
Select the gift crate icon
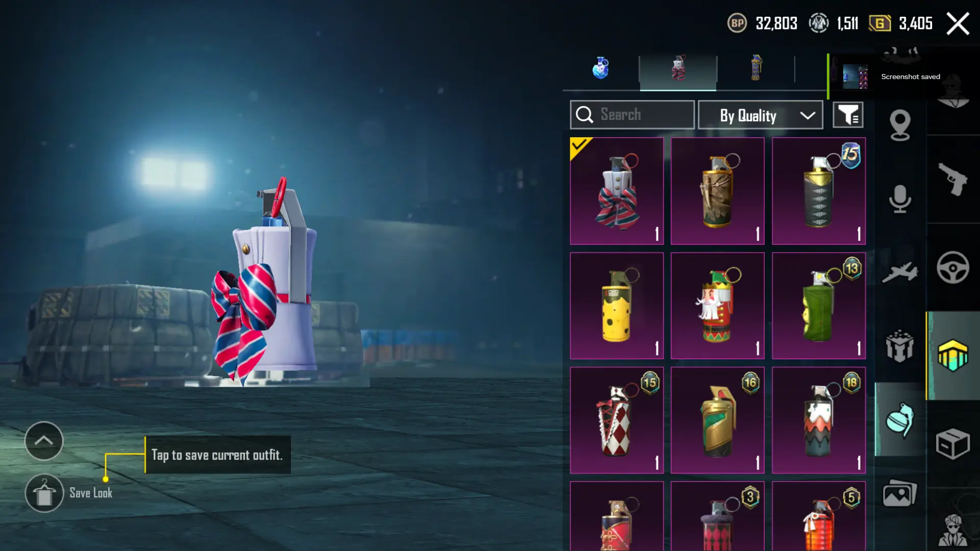point(900,346)
